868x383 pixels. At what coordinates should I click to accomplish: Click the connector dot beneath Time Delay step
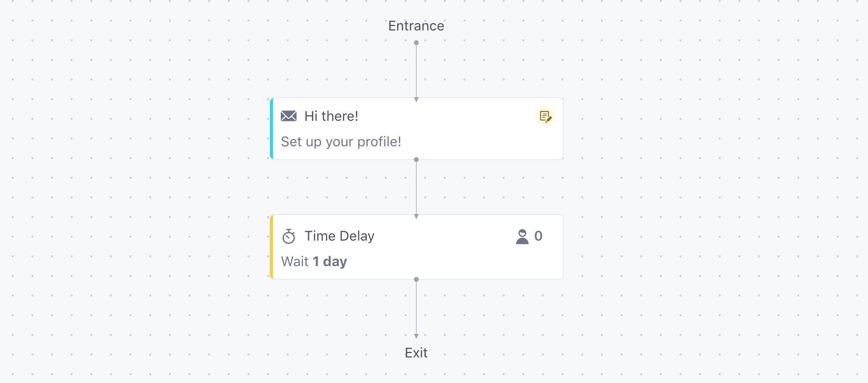click(416, 279)
